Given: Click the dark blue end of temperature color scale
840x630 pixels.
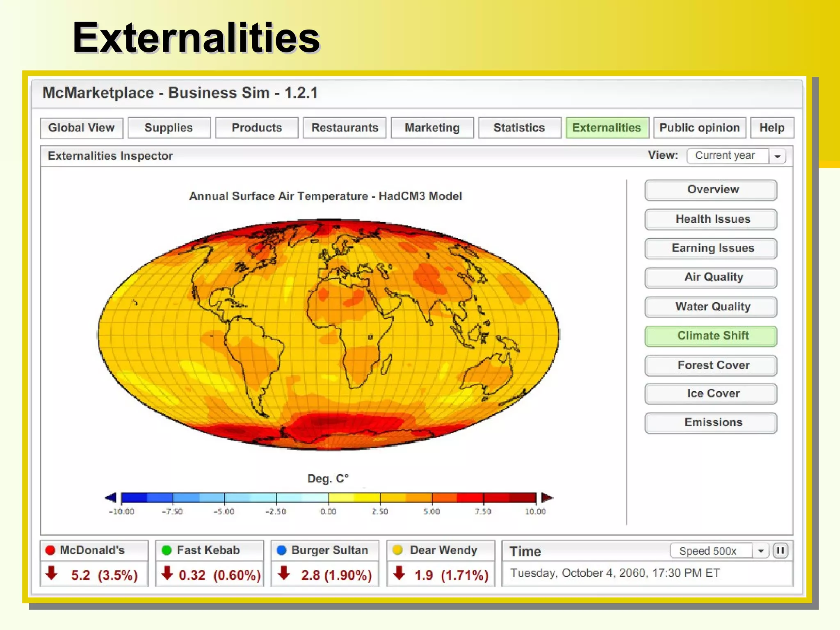Looking at the screenshot, I should point(134,498).
